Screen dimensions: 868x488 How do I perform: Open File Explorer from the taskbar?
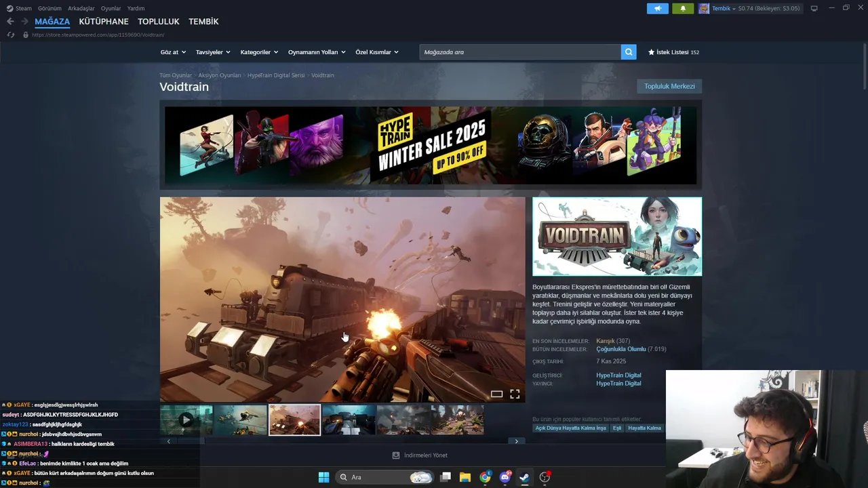(x=465, y=477)
